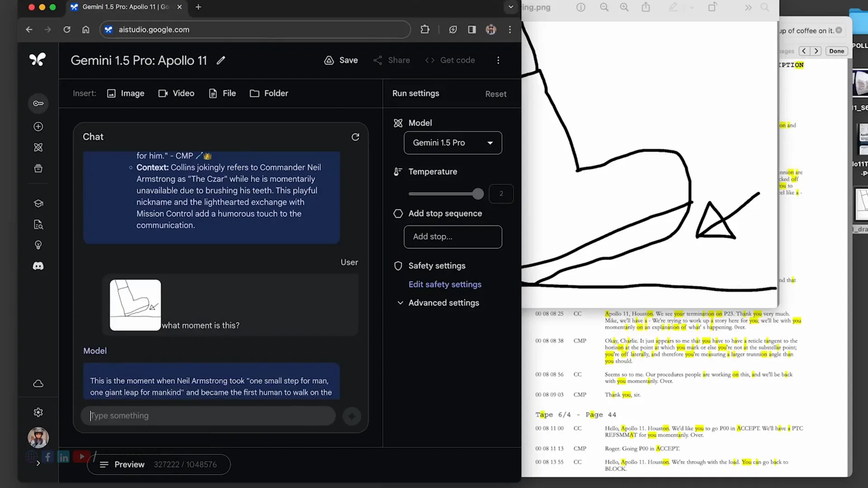Open Chrome tab search dropdown arrow
868x488 pixels.
coord(511,7)
